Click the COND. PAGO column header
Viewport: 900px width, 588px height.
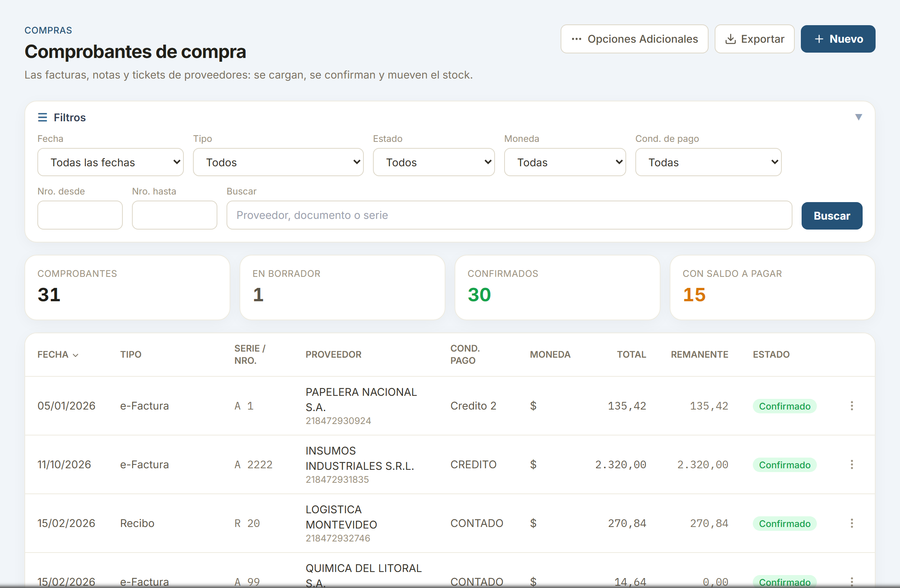click(x=465, y=355)
